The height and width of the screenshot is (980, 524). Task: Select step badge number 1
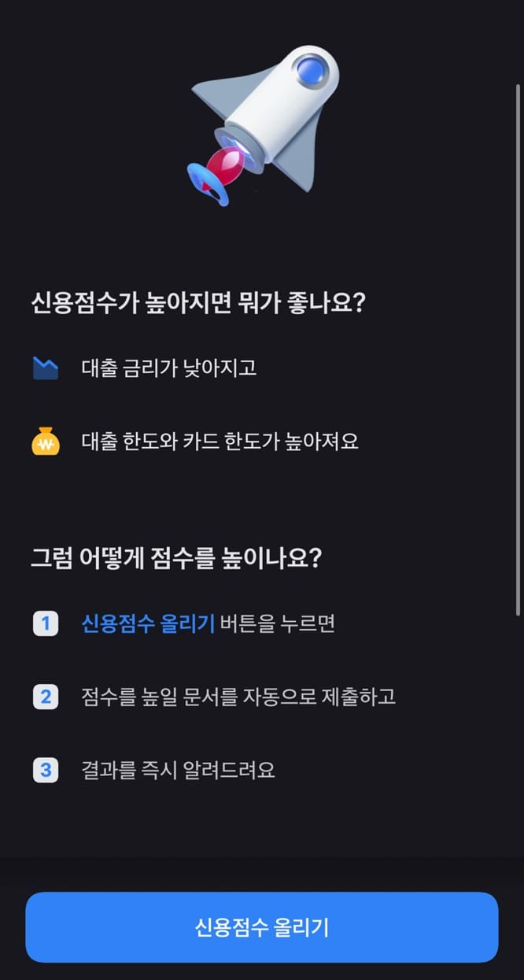45,623
